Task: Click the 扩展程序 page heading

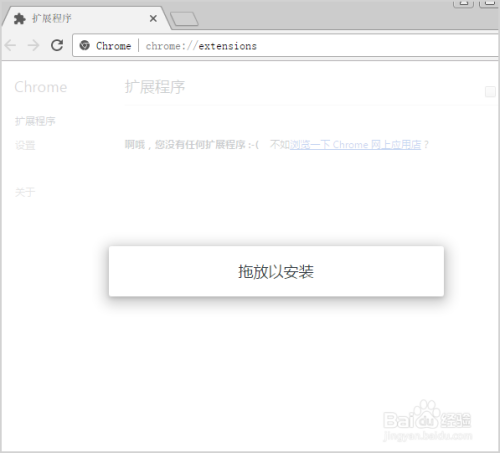Action: coord(155,87)
